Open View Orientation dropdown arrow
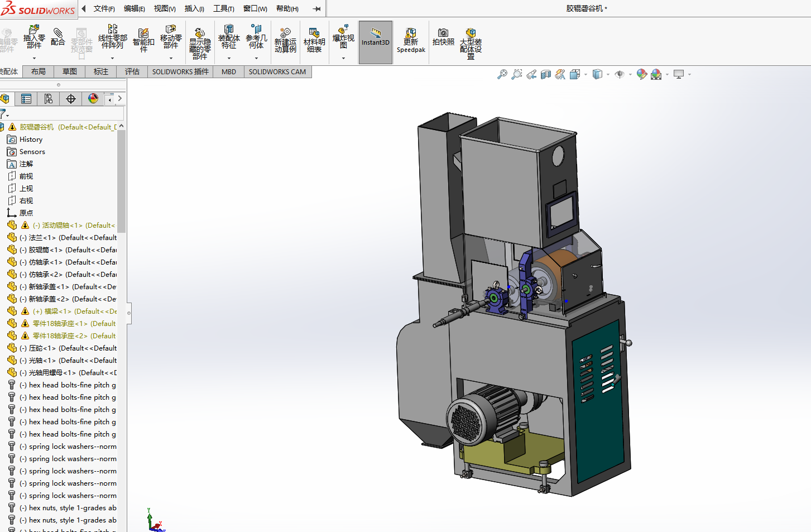The height and width of the screenshot is (532, 811). tap(586, 74)
